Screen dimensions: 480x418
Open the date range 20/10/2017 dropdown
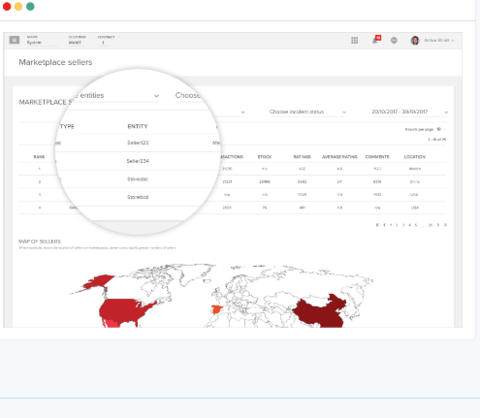(409, 112)
